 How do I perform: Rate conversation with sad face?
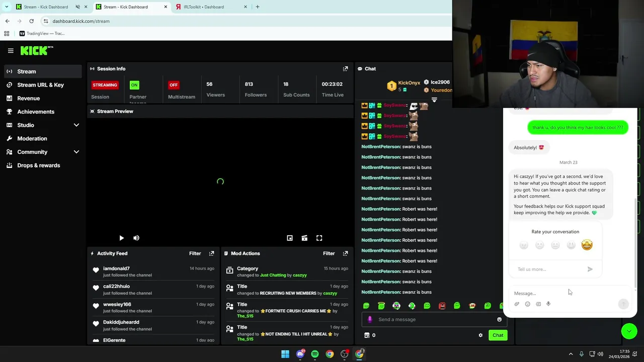tap(539, 245)
